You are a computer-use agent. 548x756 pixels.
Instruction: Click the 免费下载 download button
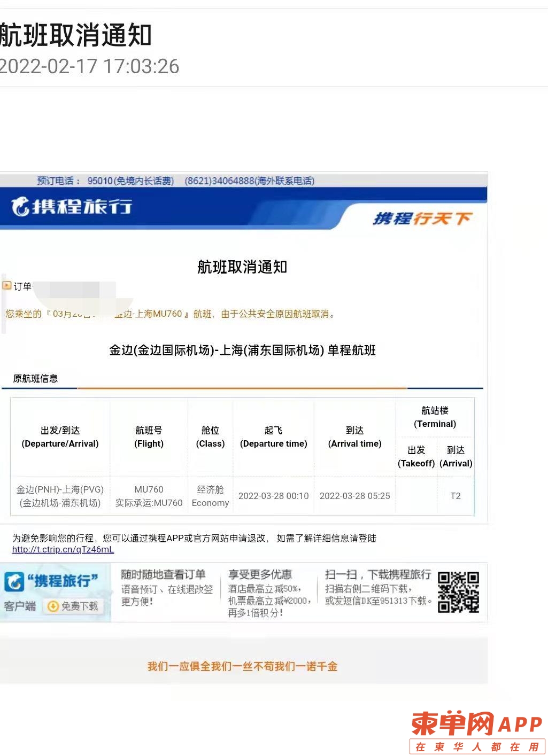(x=73, y=606)
